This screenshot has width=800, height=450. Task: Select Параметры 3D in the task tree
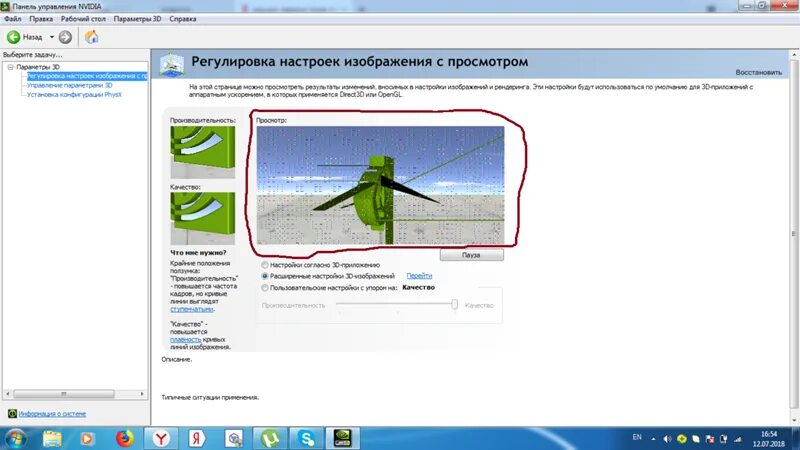point(38,67)
